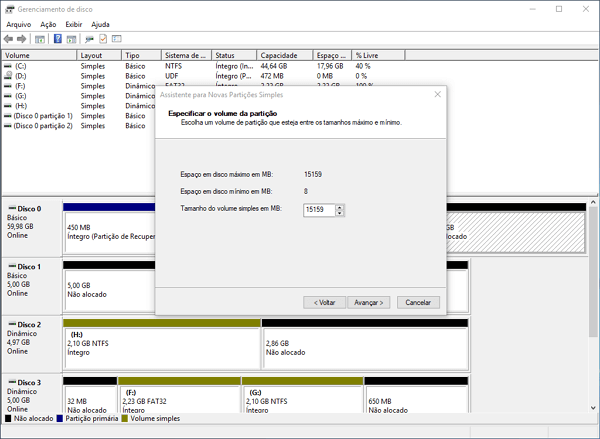Open the Arquivo menu

[19, 23]
